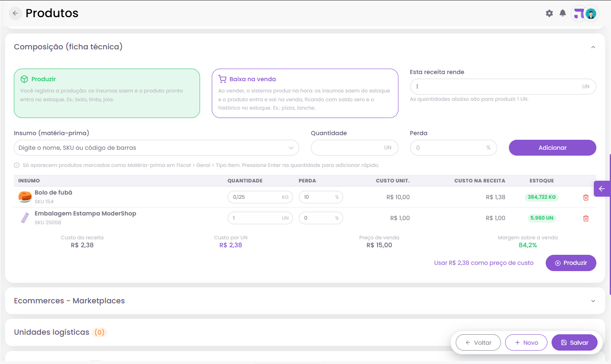Click the Margem sobre a venda 84,2% value
The height and width of the screenshot is (364, 611).
pos(528,245)
